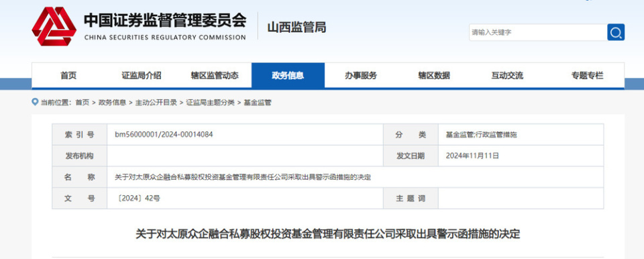644x259 pixels.
Task: Click the 分类 label cell
Action: pos(411,134)
